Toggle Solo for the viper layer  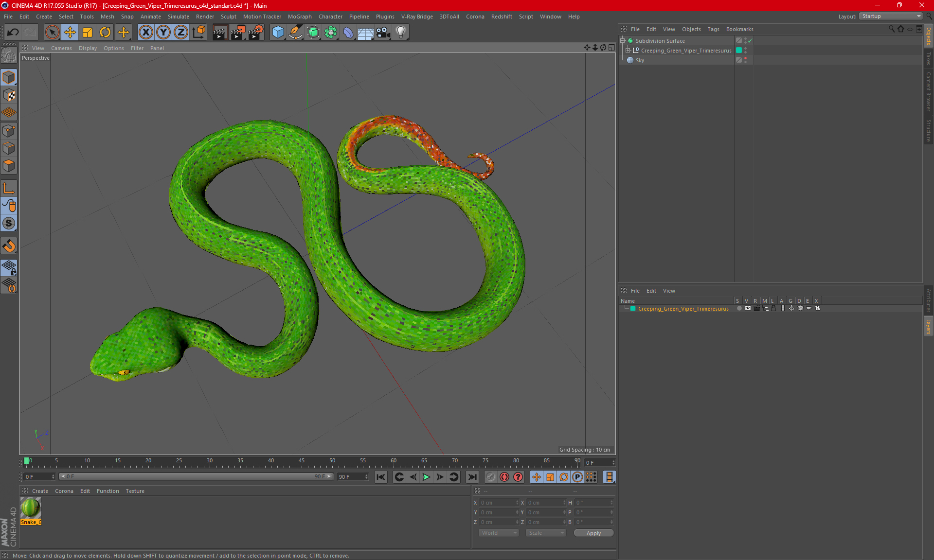tap(739, 308)
